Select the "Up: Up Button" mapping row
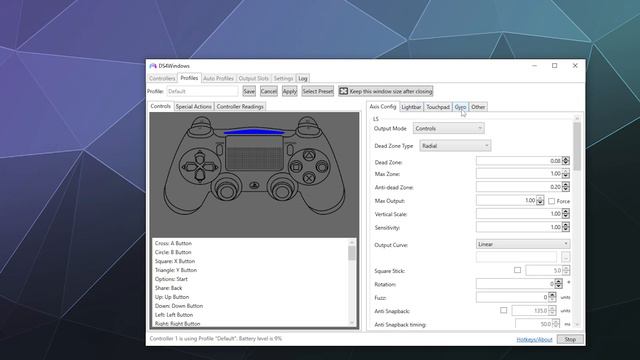This screenshot has height=360, width=640. [172, 297]
